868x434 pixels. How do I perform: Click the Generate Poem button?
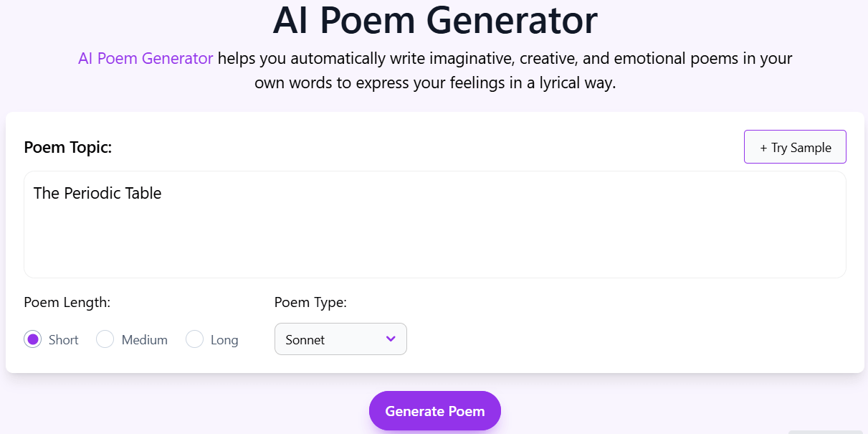[434, 410]
